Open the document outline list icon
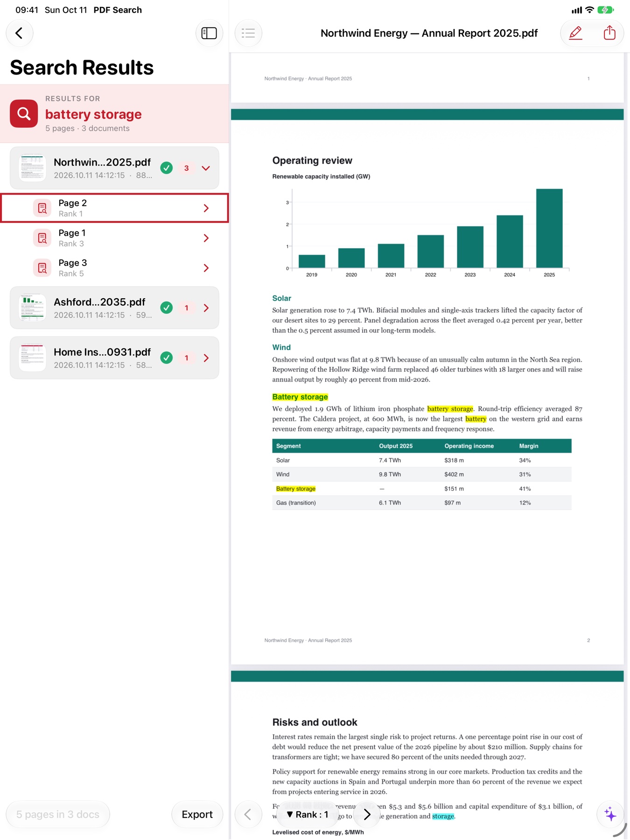Viewport: 630px width, 840px height. click(x=248, y=33)
